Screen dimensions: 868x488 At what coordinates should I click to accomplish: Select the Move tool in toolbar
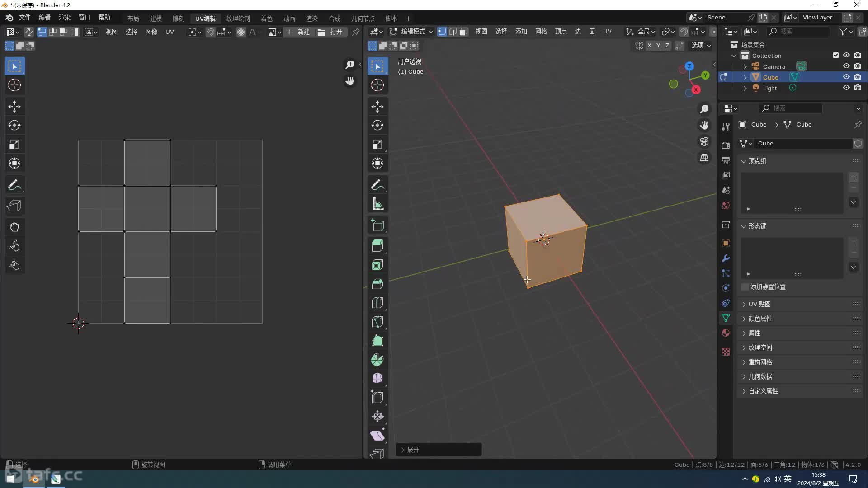[x=14, y=105]
